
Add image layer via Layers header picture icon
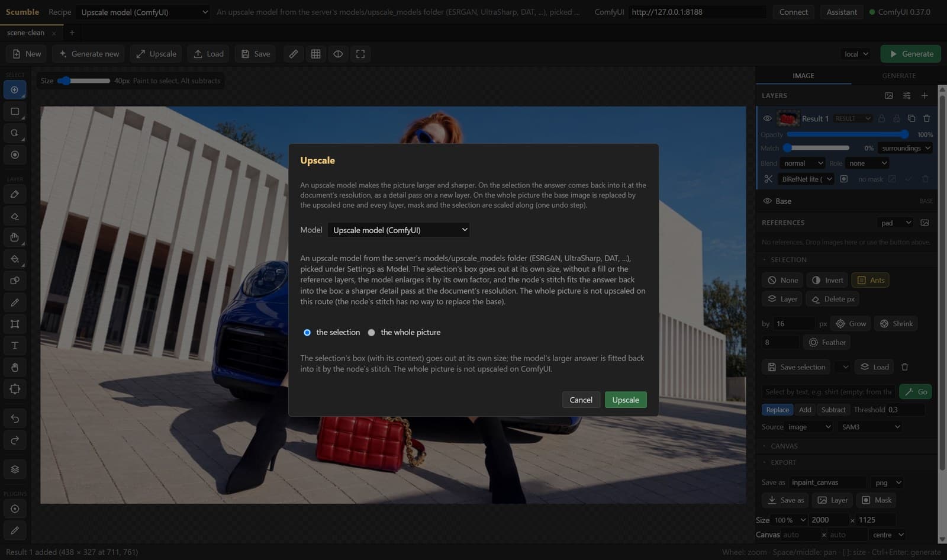(889, 95)
